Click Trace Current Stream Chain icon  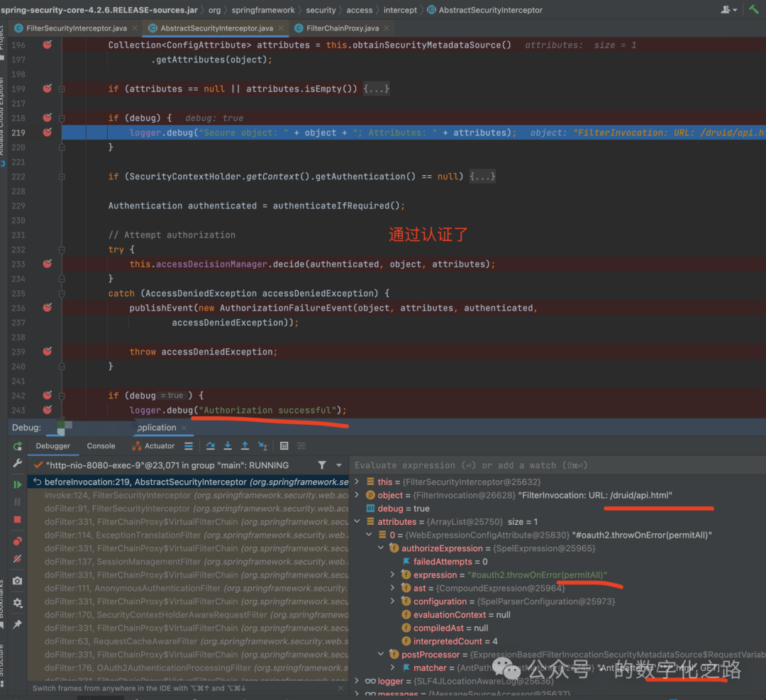tap(301, 445)
